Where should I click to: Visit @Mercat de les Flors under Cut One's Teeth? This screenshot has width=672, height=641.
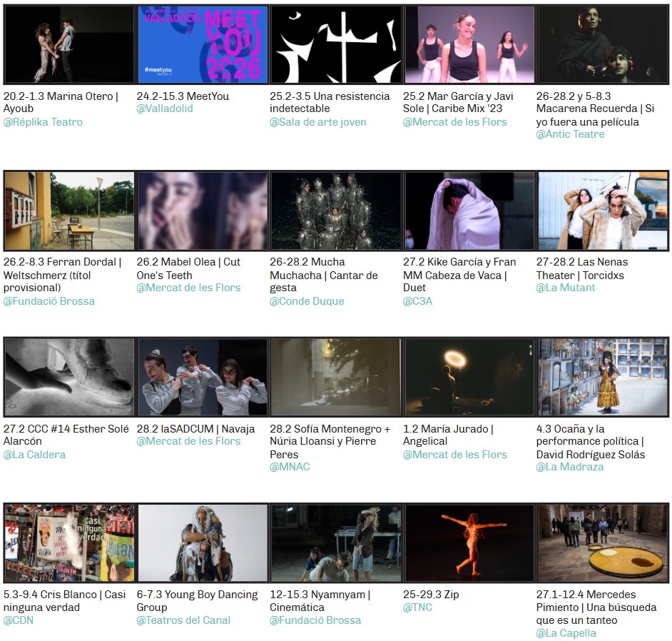[x=188, y=288]
